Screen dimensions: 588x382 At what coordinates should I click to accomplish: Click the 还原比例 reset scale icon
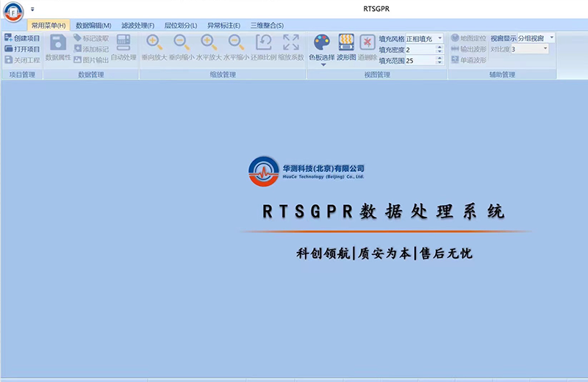[x=264, y=43]
